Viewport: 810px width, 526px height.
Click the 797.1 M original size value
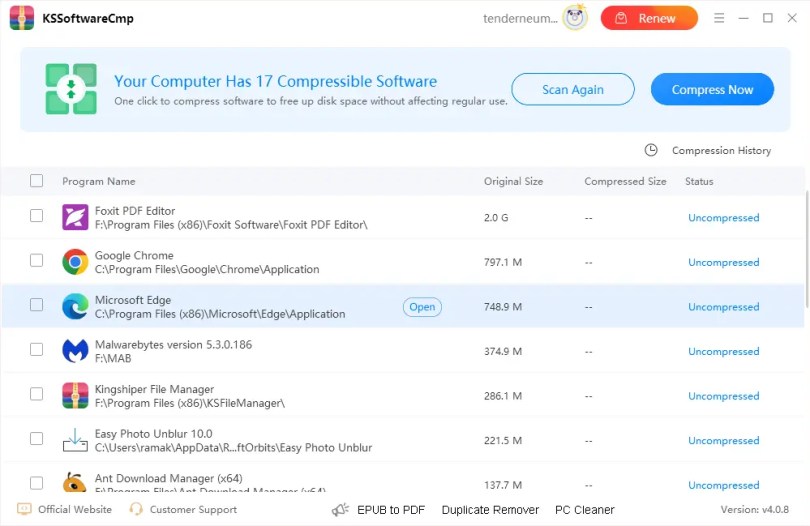[503, 262]
